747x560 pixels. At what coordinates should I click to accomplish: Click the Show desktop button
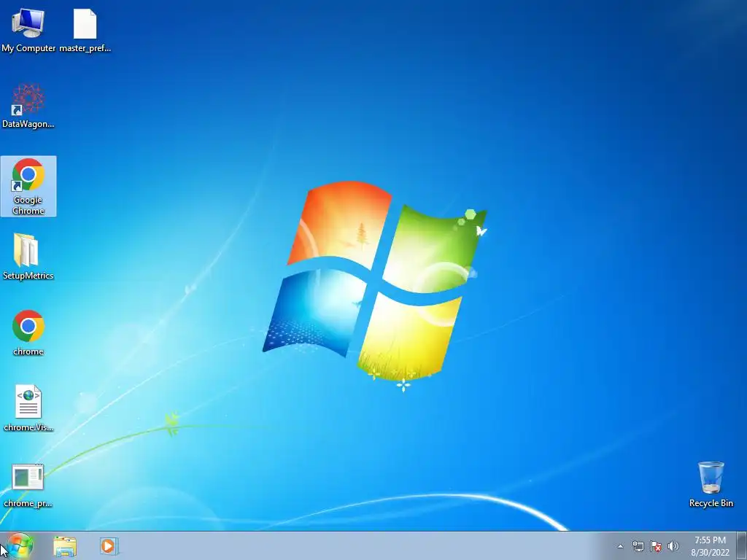pos(741,546)
